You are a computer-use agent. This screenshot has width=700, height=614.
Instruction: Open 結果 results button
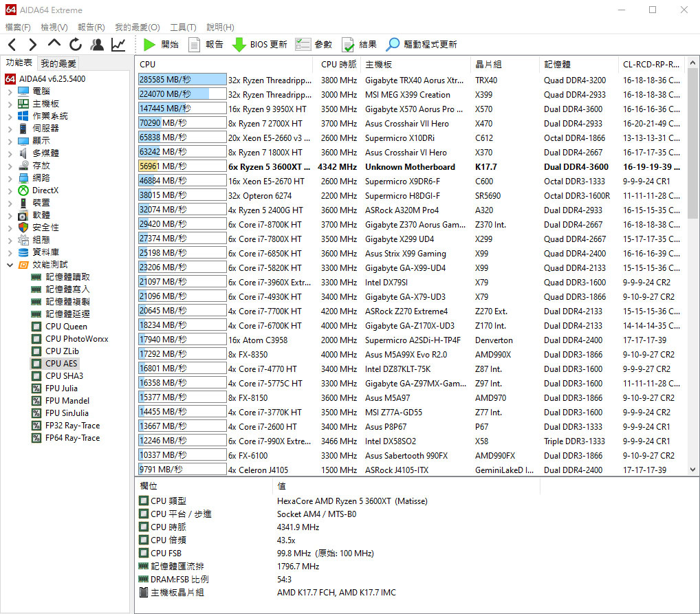pyautogui.click(x=359, y=44)
